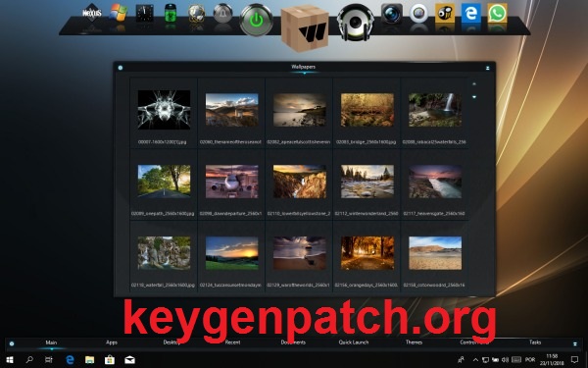Viewport: 588px width, 368px height.
Task: Open the Action Center notifications icon
Action: point(574,360)
